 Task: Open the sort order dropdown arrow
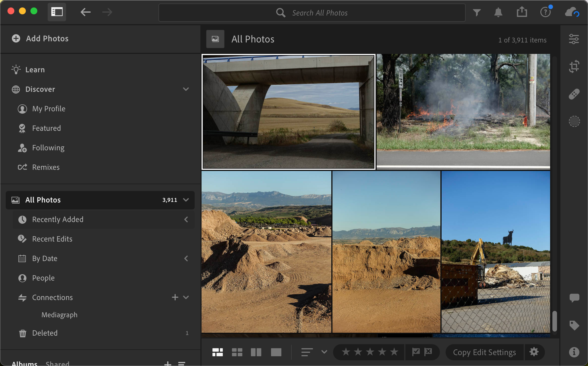324,352
